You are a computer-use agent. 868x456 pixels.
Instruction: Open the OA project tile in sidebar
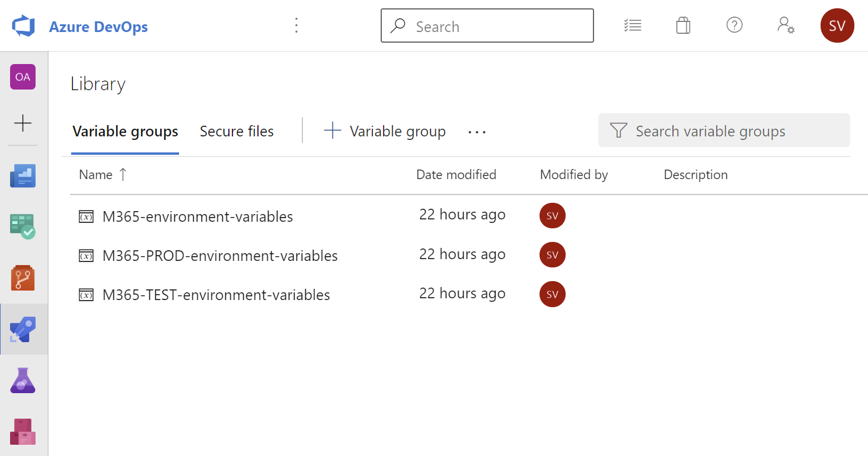23,77
